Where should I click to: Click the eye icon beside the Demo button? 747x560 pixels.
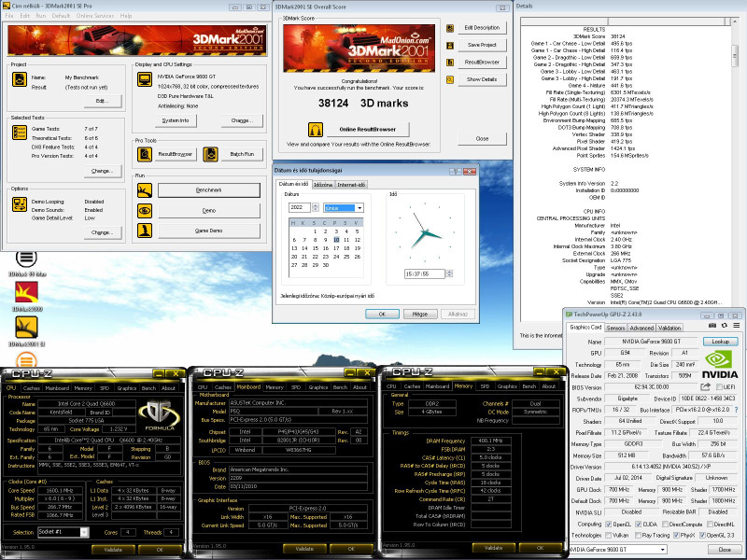[145, 211]
